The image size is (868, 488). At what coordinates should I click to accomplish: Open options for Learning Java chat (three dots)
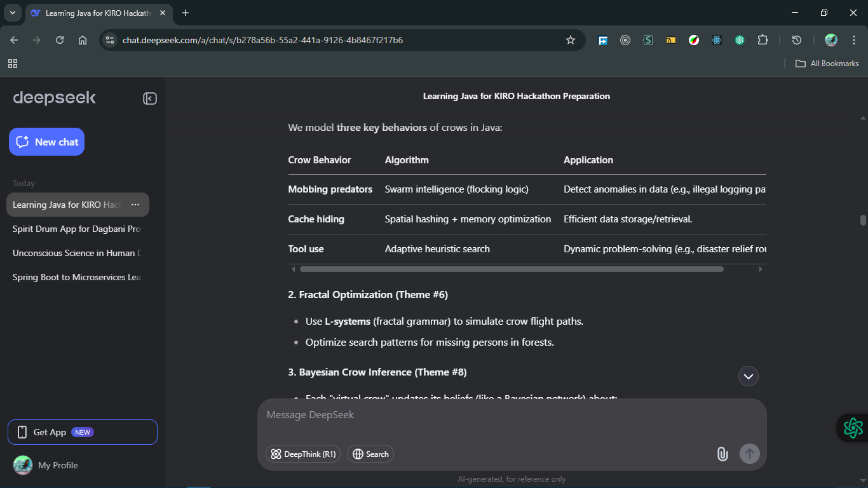click(135, 205)
